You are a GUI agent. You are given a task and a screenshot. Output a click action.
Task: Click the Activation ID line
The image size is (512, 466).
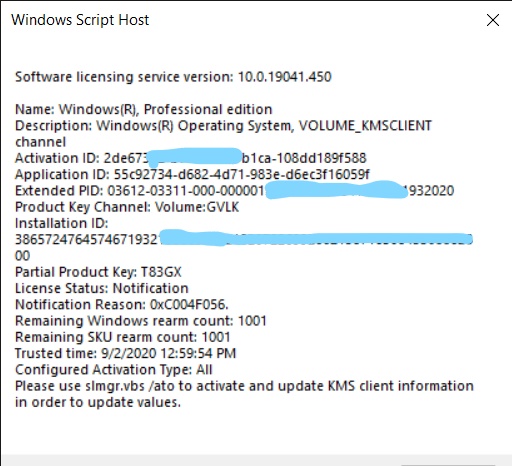click(191, 158)
